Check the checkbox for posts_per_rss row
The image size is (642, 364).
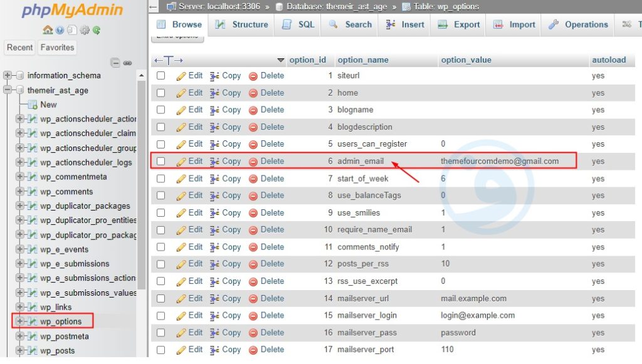click(161, 264)
